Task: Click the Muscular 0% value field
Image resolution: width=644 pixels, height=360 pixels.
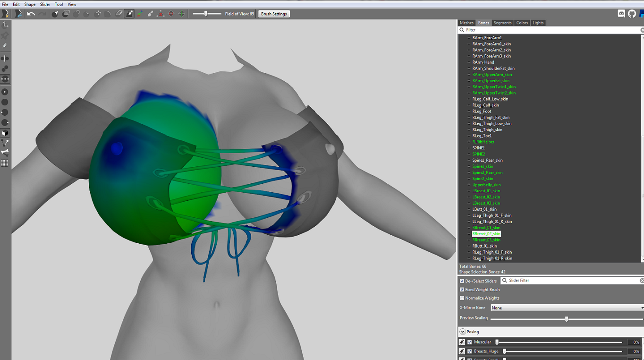Action: tap(634, 342)
